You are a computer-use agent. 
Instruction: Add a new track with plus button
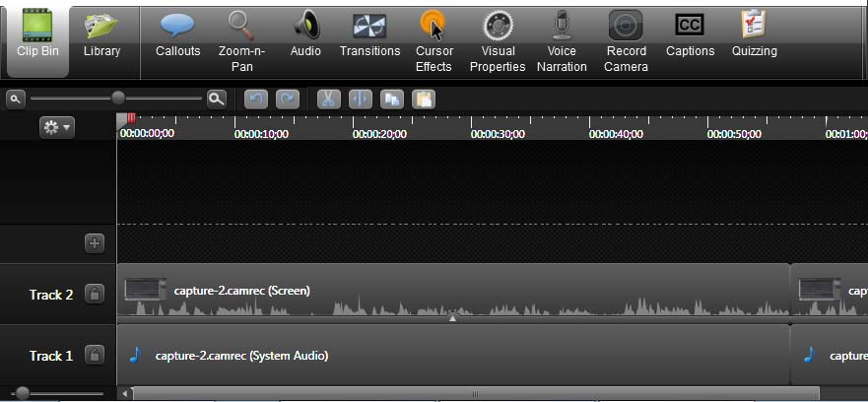coord(94,242)
